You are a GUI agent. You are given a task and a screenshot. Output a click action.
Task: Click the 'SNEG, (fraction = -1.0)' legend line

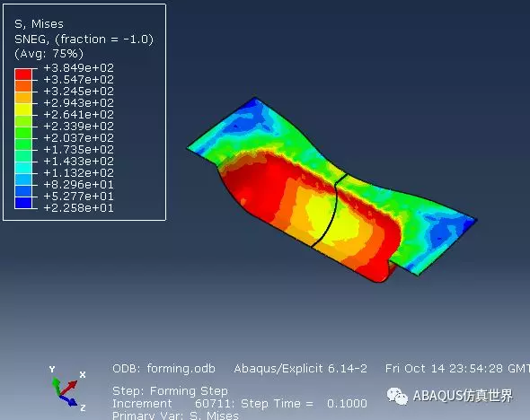tap(84, 39)
